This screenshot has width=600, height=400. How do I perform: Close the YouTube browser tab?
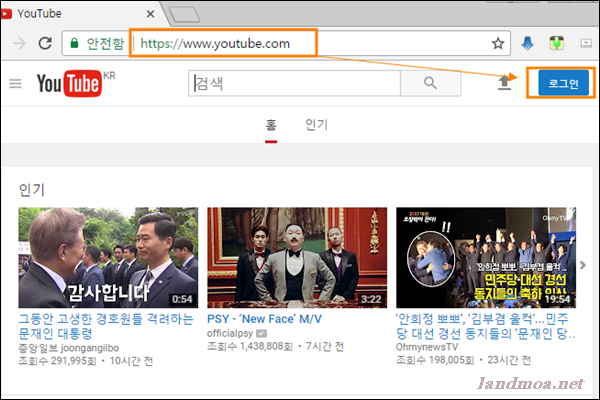coord(150,14)
